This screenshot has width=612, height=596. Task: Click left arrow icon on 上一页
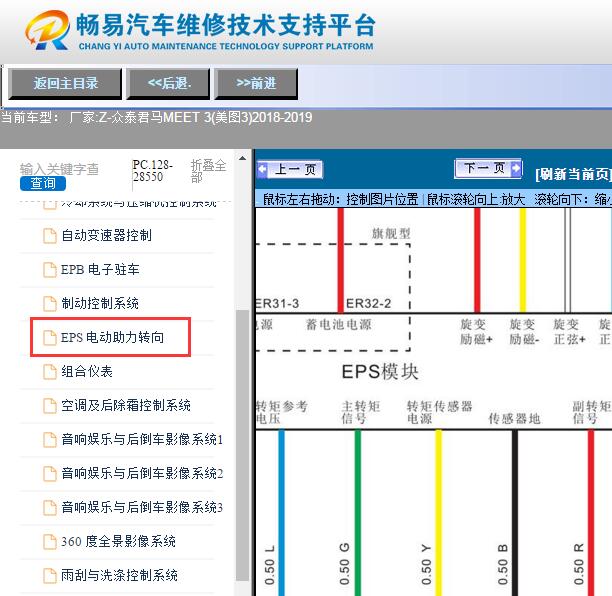[x=262, y=169]
